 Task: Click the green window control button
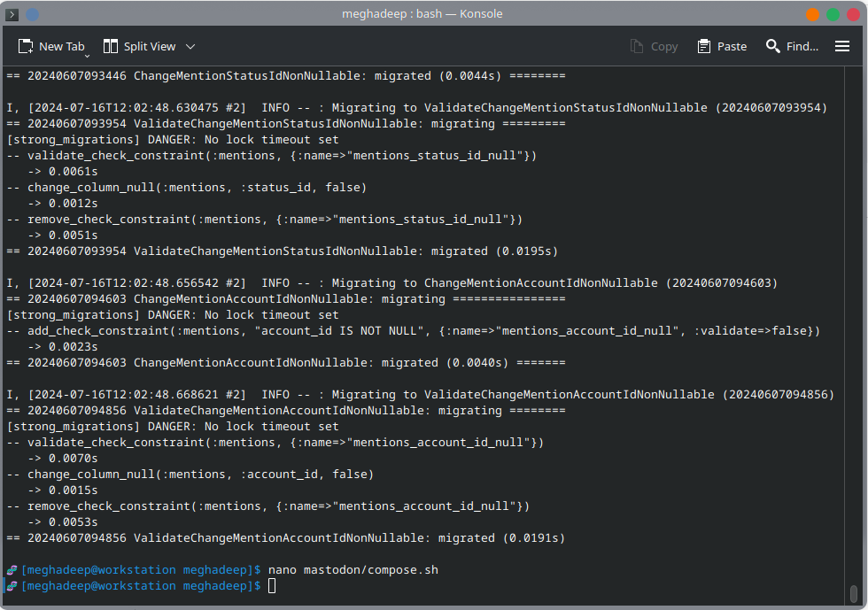[833, 13]
